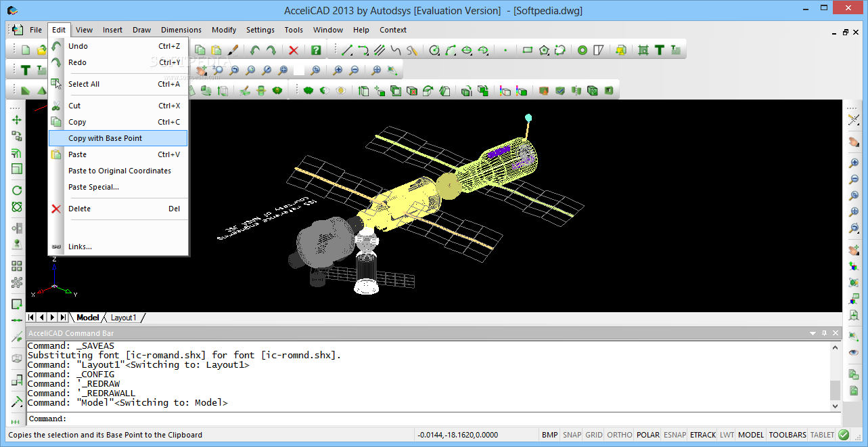The image size is (868, 447).
Task: Click command history scrollbar down arrow
Action: (x=835, y=405)
